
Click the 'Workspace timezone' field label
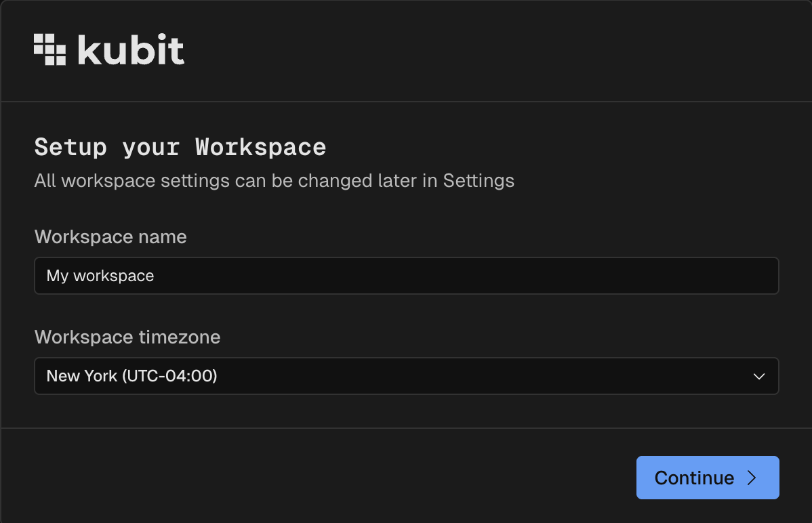(x=127, y=337)
